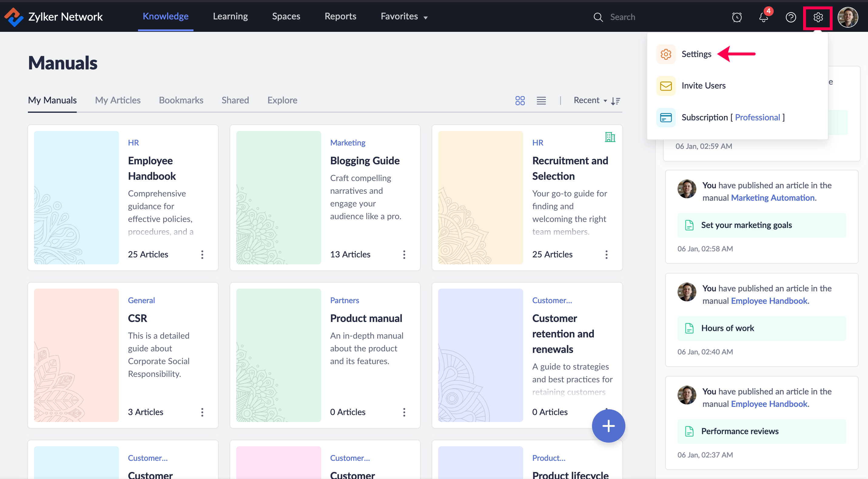Viewport: 868px width, 479px height.
Task: Toggle the sort order direction icon
Action: coord(616,101)
